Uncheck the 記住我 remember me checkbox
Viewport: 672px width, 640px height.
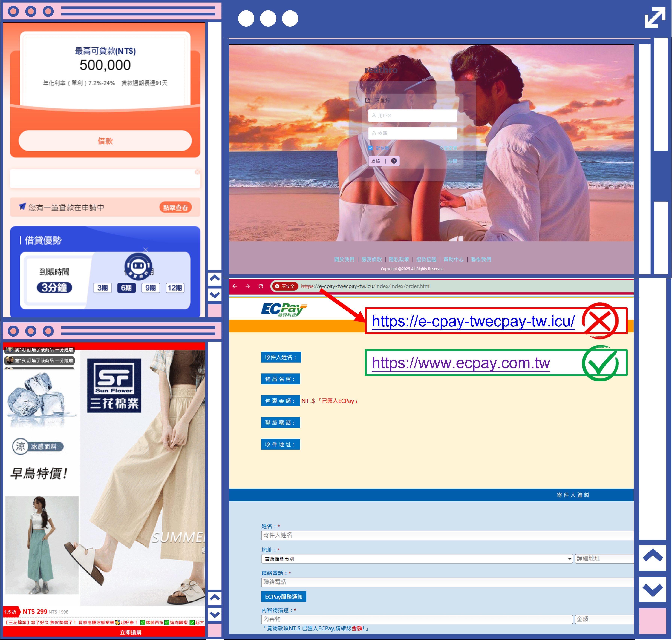(371, 148)
